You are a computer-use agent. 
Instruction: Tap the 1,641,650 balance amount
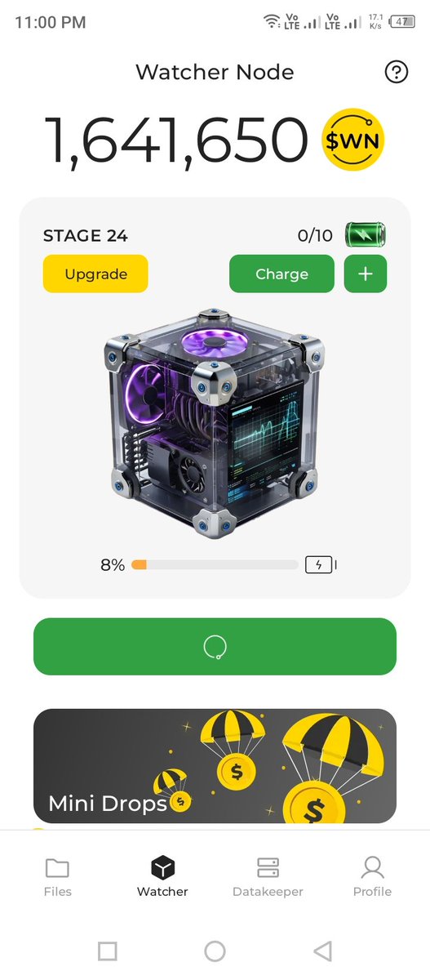(177, 140)
